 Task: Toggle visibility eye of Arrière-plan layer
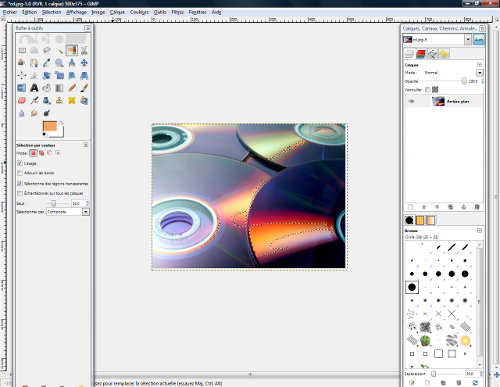411,101
